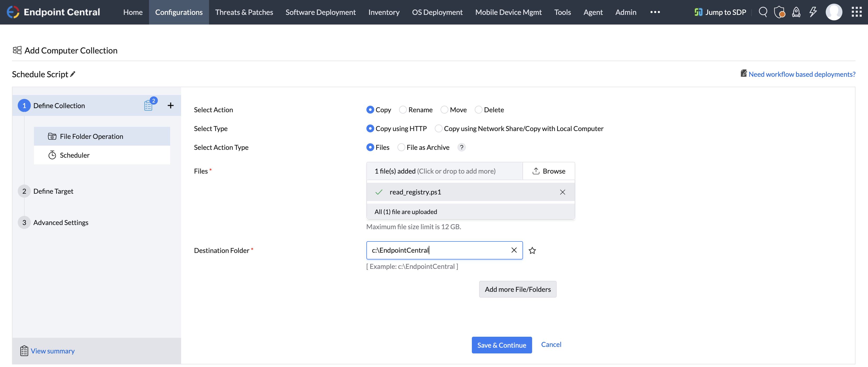Click the help question mark icon
868x367 pixels.
tap(462, 147)
